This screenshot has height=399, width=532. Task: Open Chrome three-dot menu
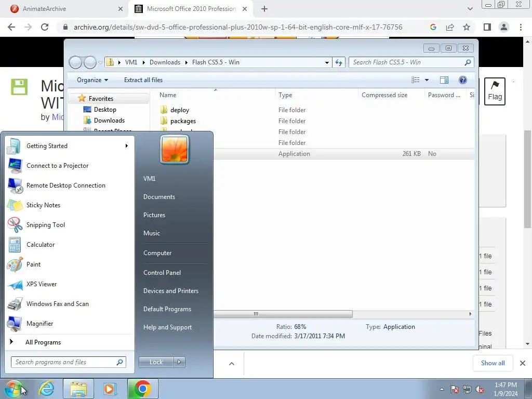[x=521, y=27]
